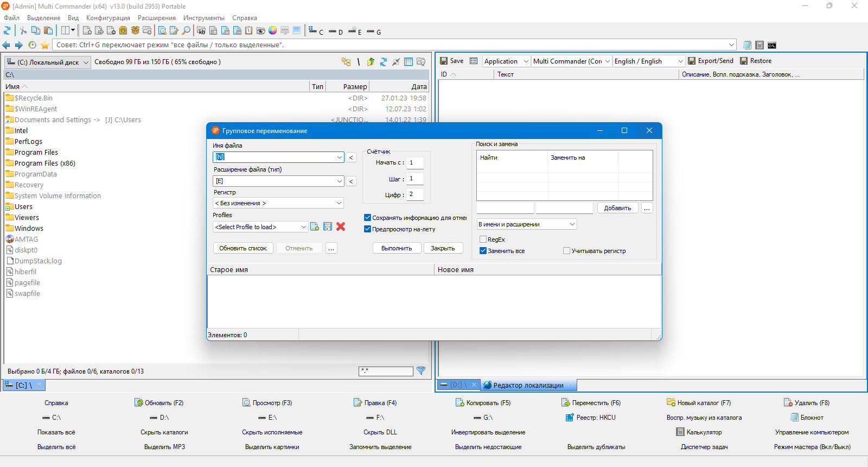Open the В имени и расширении dropdown
868x467 pixels.
pyautogui.click(x=526, y=224)
